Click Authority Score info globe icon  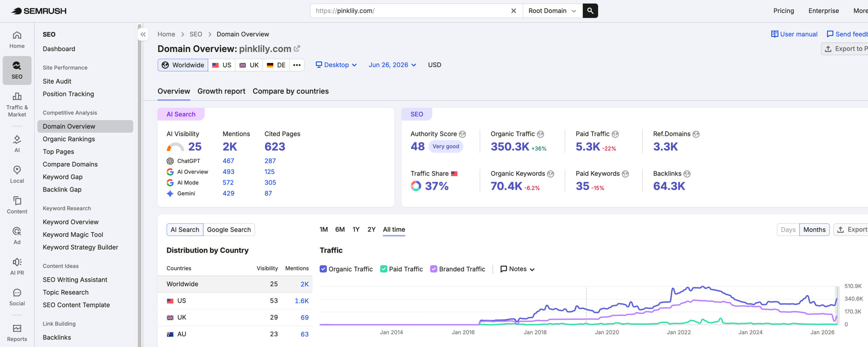click(x=462, y=134)
